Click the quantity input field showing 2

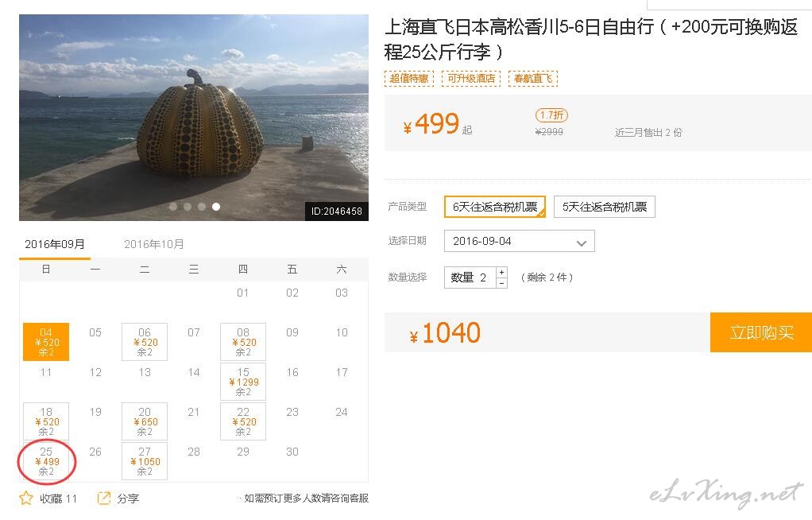470,277
